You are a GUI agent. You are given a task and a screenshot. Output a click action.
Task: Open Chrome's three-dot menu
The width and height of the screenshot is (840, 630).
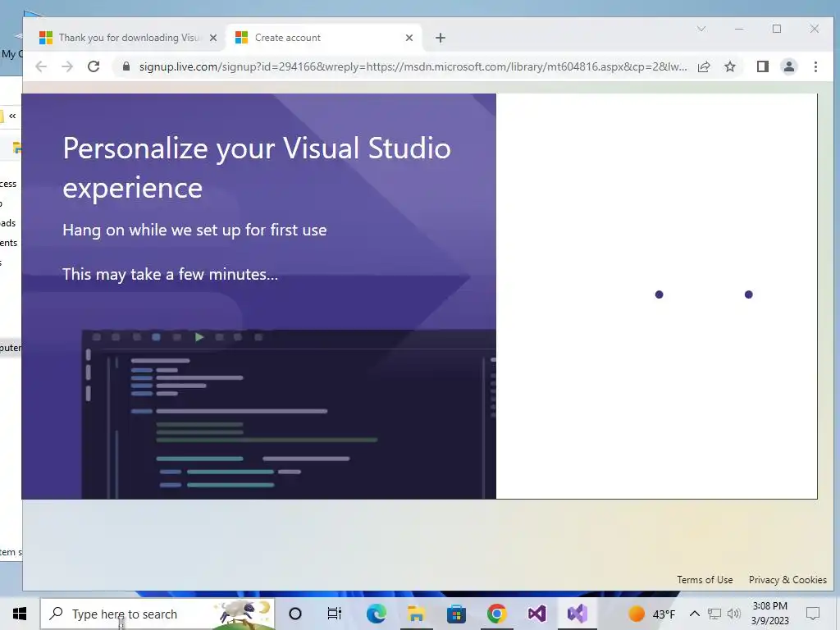(815, 66)
